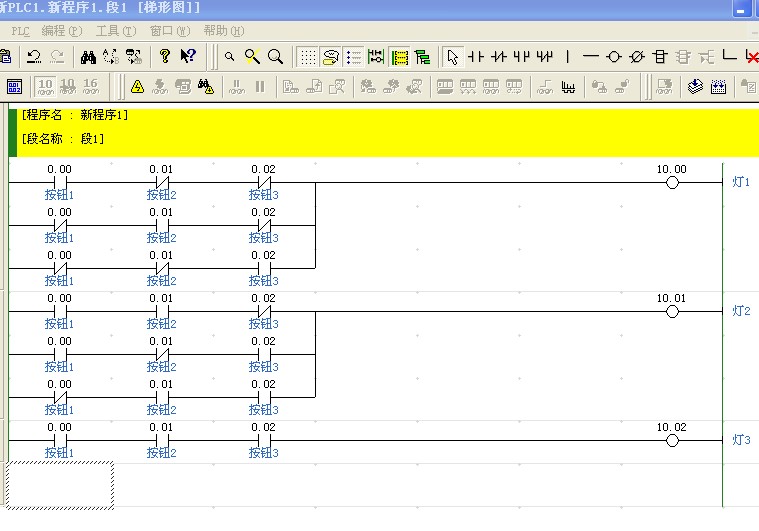
Task: Select the New Instruction box tool
Action: coord(660,57)
